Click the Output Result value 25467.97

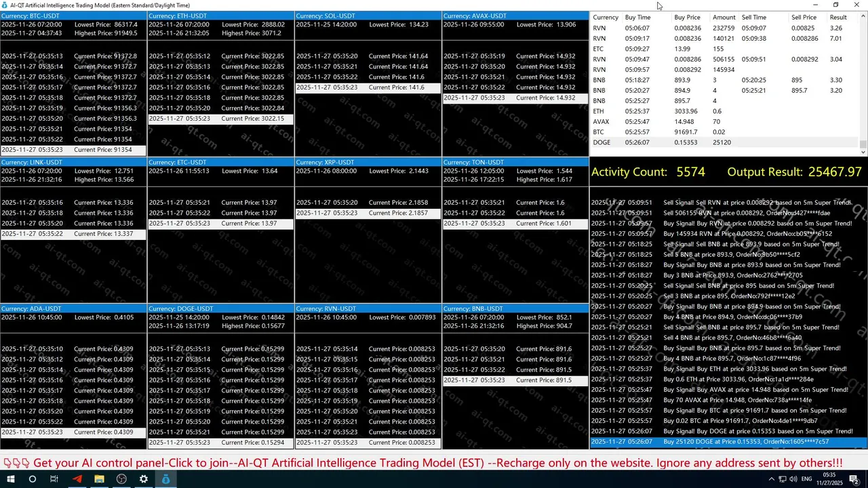(x=835, y=172)
